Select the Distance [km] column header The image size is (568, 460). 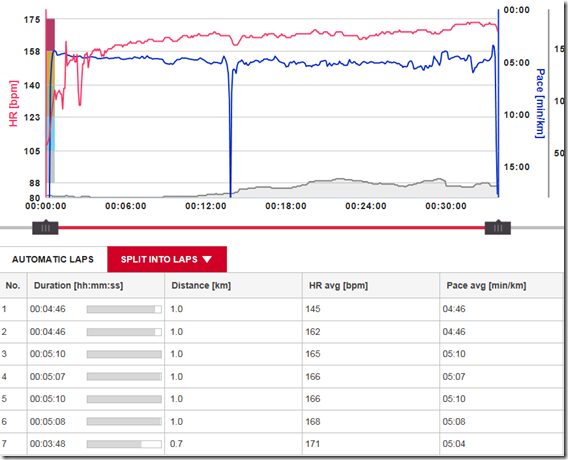[201, 285]
